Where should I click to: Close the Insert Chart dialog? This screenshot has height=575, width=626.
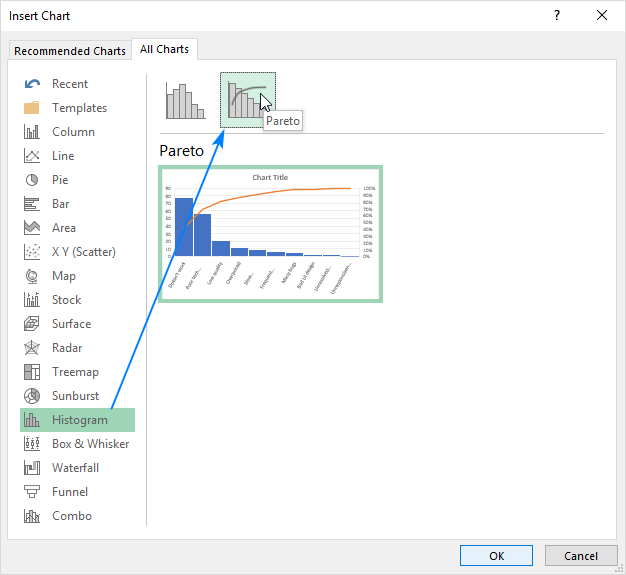(x=602, y=16)
